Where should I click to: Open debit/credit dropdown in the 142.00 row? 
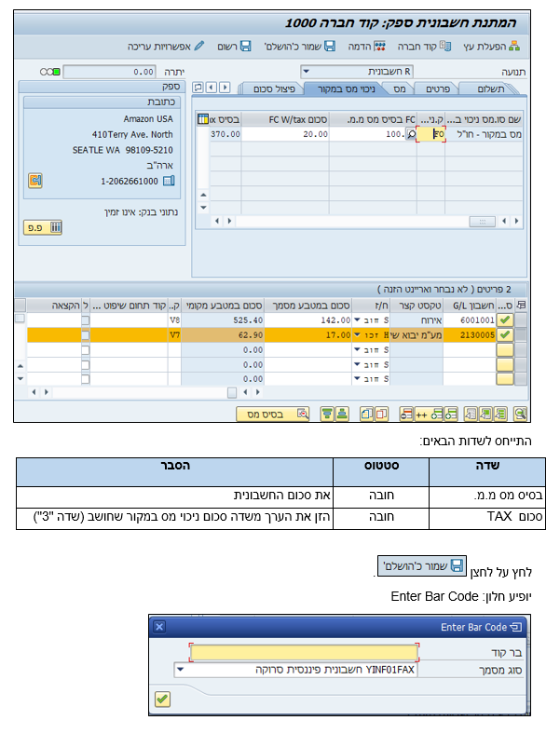[x=357, y=320]
